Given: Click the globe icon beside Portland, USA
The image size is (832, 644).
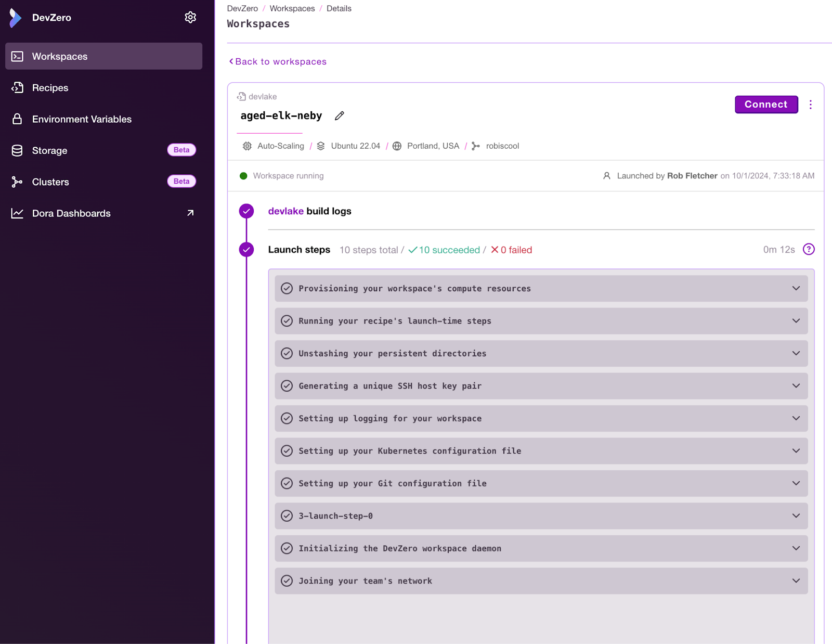Looking at the screenshot, I should tap(397, 146).
